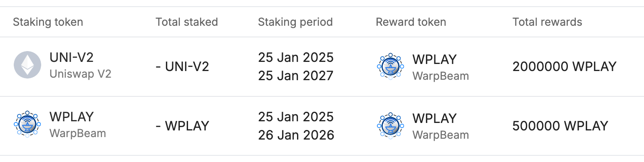
Task: Sort by Staking token column header
Action: 48,22
